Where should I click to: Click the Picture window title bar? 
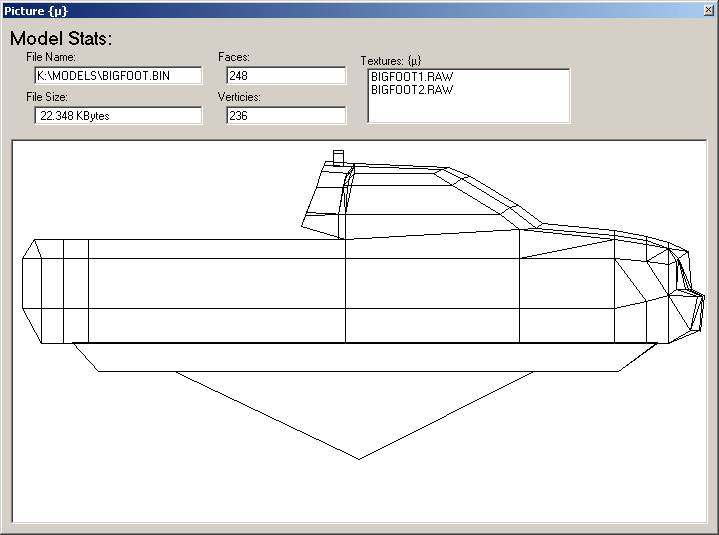(x=300, y=10)
